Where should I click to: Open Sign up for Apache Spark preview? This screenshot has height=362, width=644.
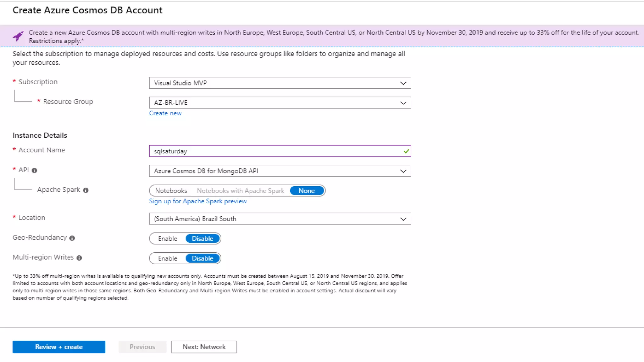click(198, 201)
